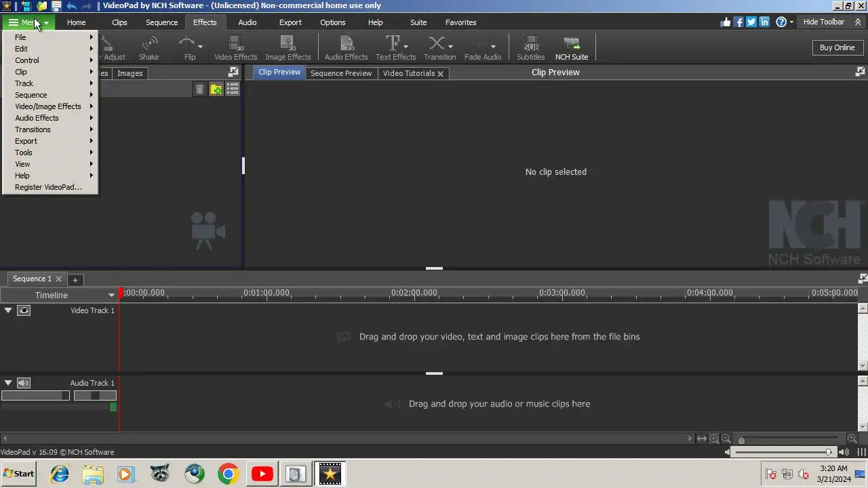Screen dimensions: 868x488
Task: Toggle Video Track 1 visibility eye
Action: tap(24, 310)
